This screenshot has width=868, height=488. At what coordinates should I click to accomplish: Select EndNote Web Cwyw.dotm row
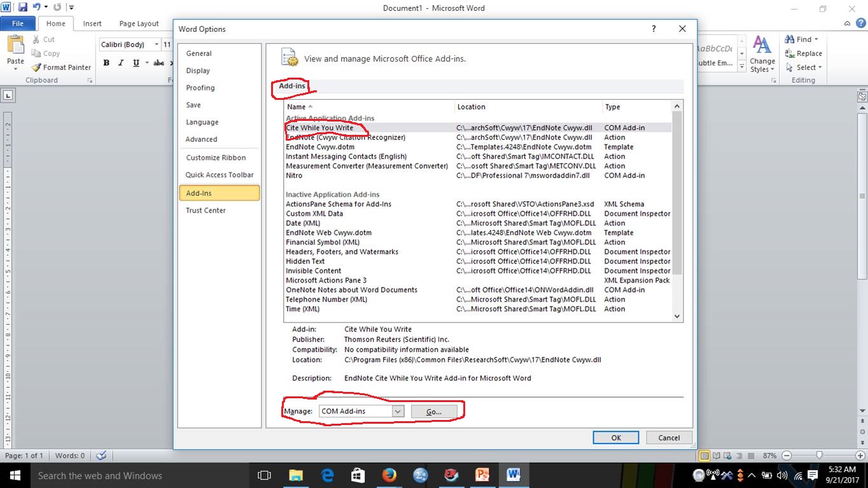point(478,233)
